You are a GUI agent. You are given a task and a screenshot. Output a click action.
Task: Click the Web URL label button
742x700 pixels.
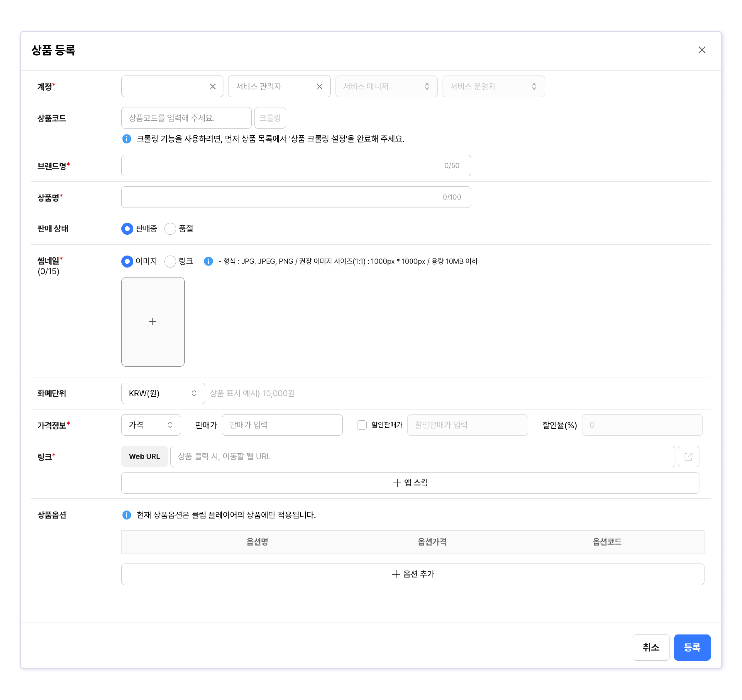[144, 456]
